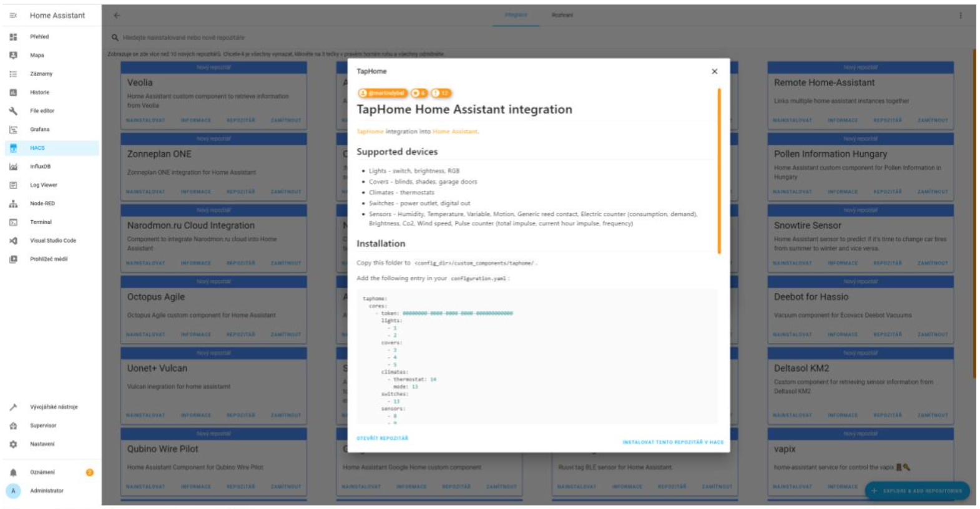Open the three-dot overflow menu
980x509 pixels.
click(960, 16)
